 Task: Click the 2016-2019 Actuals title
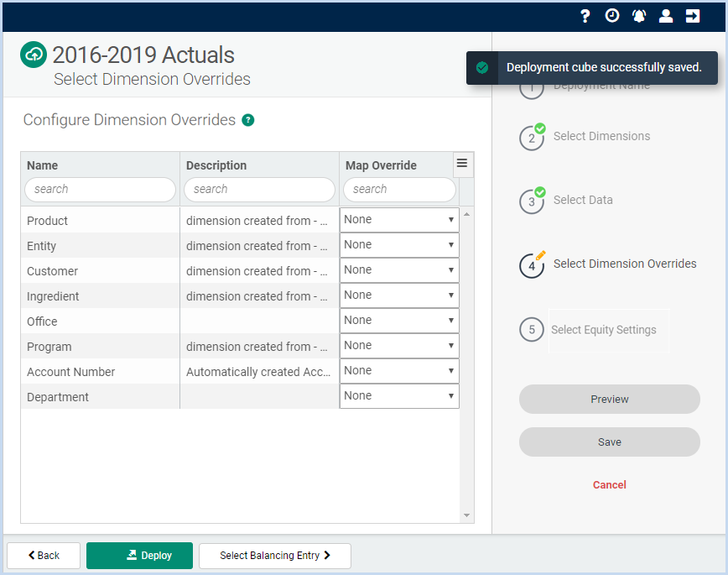[143, 55]
